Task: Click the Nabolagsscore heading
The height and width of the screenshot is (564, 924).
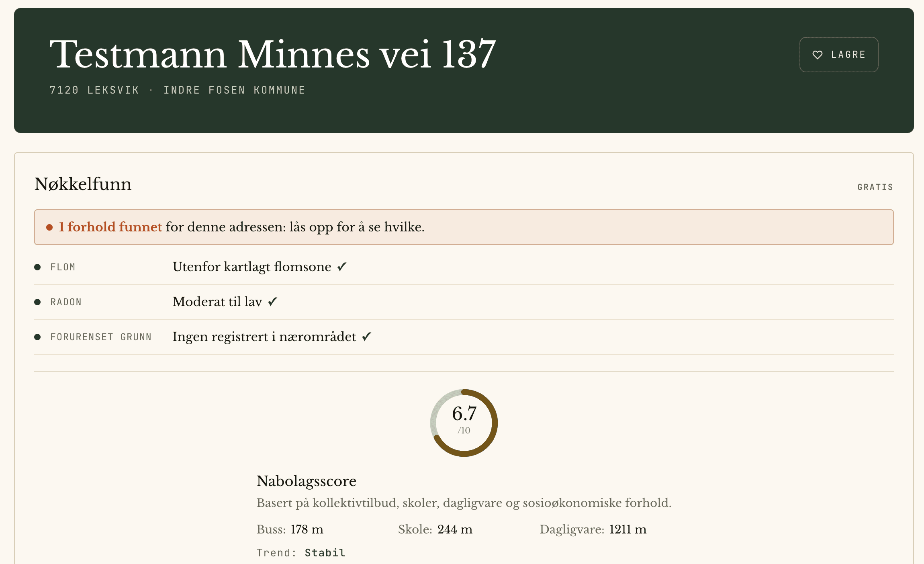Action: (307, 481)
